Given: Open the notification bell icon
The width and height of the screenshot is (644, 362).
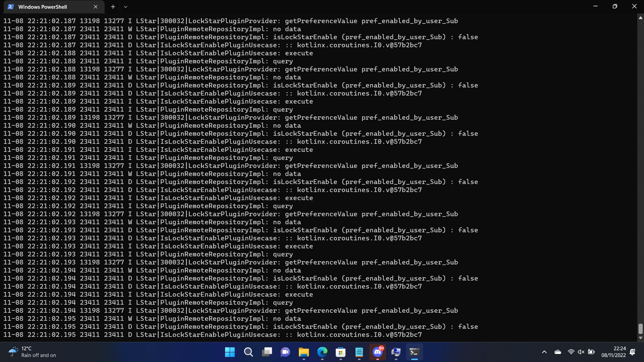Looking at the screenshot, I should click(x=633, y=352).
